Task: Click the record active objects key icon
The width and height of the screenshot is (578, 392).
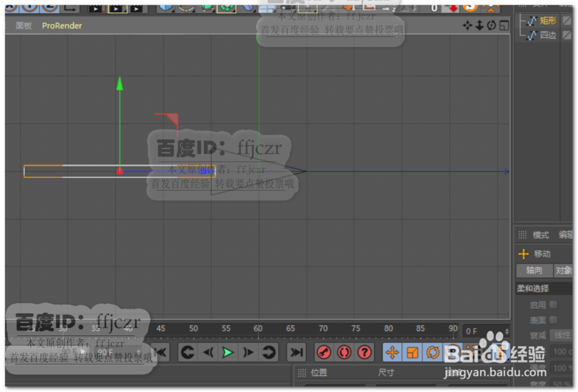Action: click(324, 353)
